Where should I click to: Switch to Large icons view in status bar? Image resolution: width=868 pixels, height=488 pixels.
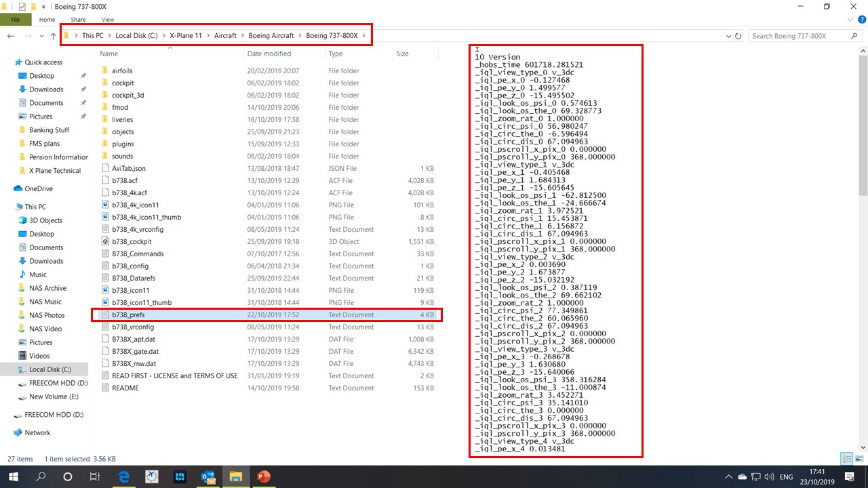pyautogui.click(x=859, y=459)
